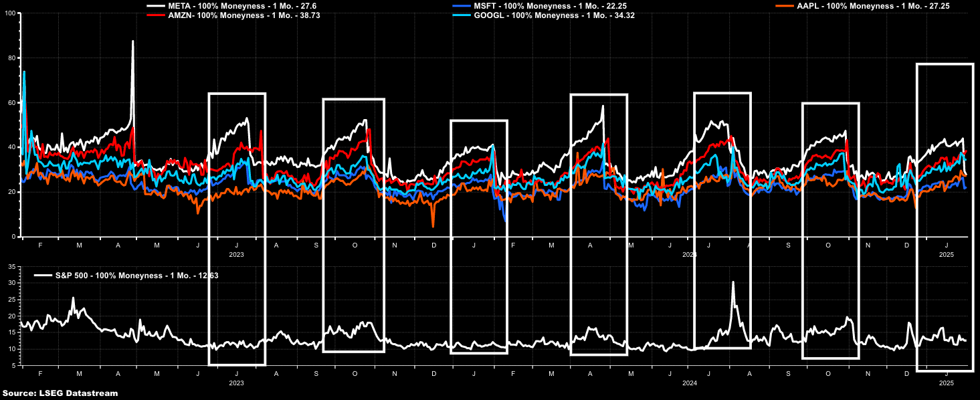Click the 60 value on the upper y-axis
This screenshot has height=400, width=980.
(x=13, y=102)
